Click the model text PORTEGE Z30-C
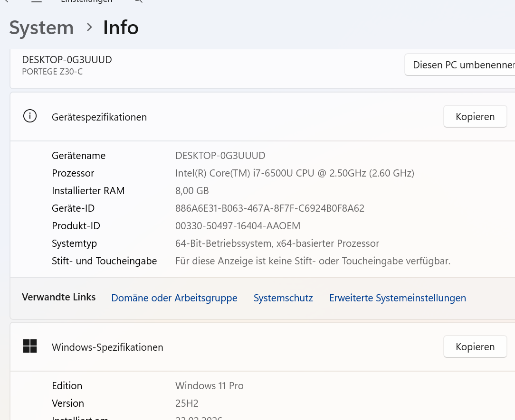515x420 pixels. [x=52, y=72]
